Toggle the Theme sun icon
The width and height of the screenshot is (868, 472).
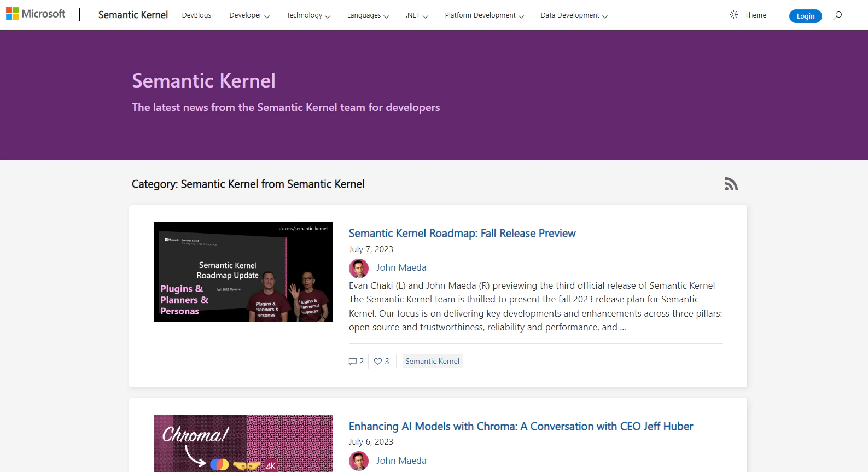[x=733, y=15]
